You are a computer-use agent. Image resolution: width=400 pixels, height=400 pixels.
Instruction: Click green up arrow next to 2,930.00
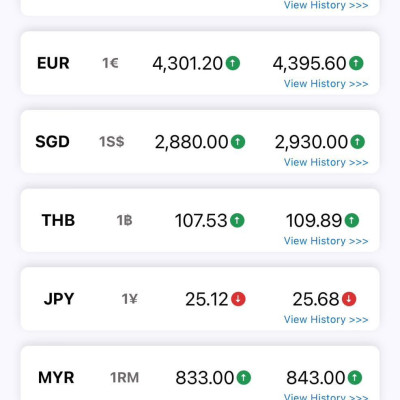358,142
